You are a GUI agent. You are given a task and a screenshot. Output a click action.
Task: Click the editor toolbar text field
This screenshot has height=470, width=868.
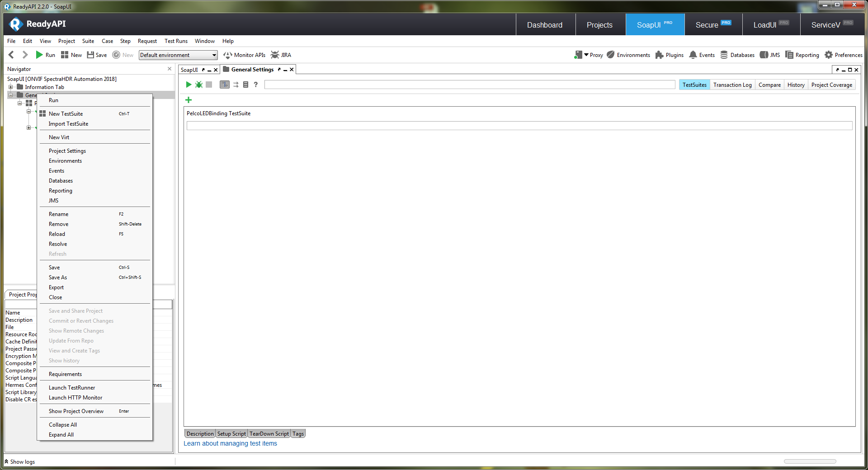coord(470,85)
